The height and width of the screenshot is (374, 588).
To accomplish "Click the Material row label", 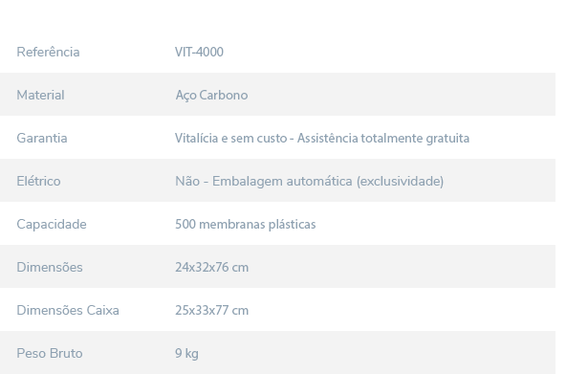I will pyautogui.click(x=40, y=95).
